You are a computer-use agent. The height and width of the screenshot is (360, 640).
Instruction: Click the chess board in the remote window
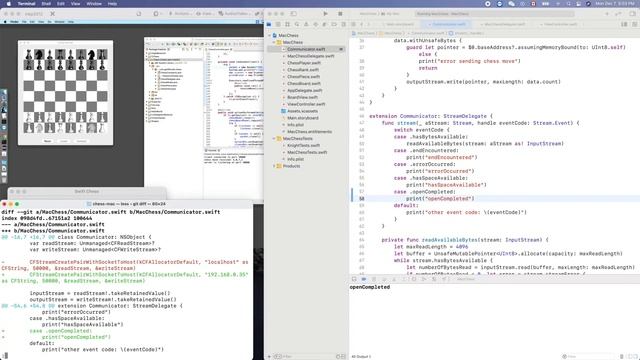coord(66,91)
